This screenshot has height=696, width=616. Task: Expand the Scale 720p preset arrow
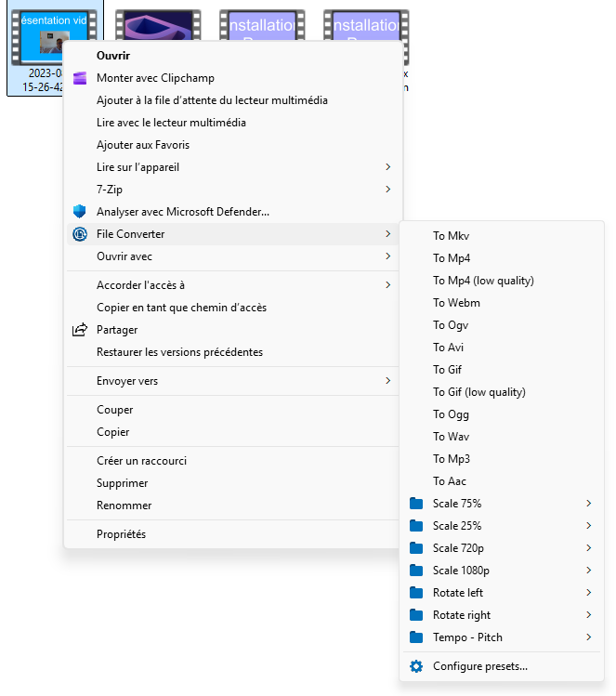(x=588, y=548)
